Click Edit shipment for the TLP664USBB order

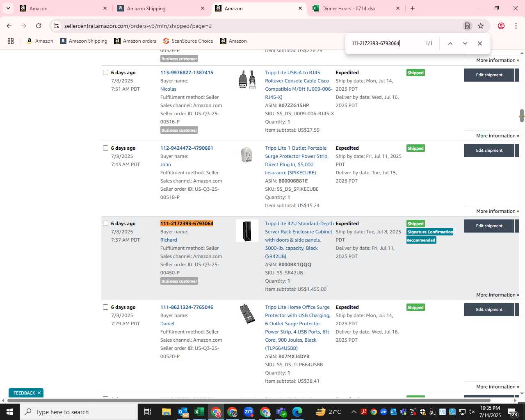(x=489, y=310)
